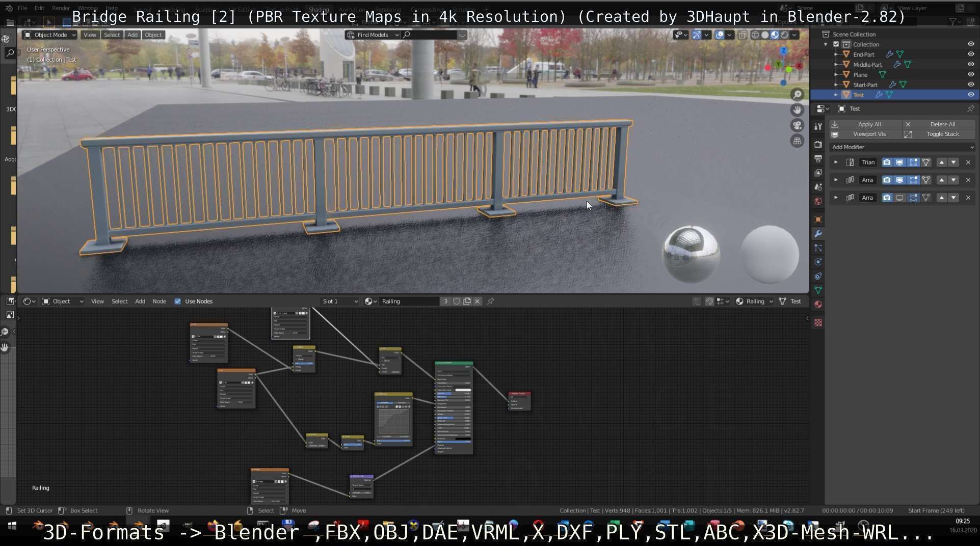The height and width of the screenshot is (546, 980).
Task: Open the 3D viewport Object menu
Action: click(153, 35)
